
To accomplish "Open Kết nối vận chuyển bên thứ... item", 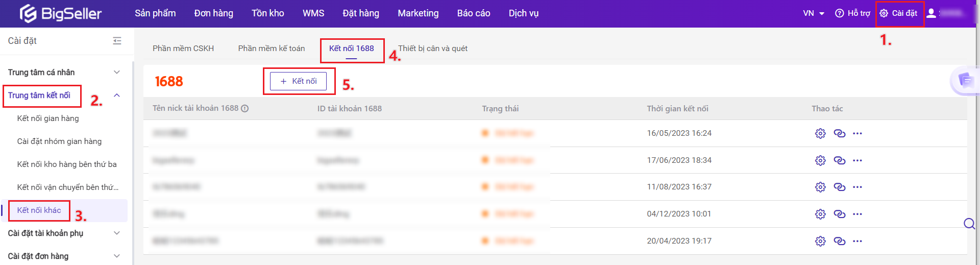I will pyautogui.click(x=68, y=187).
